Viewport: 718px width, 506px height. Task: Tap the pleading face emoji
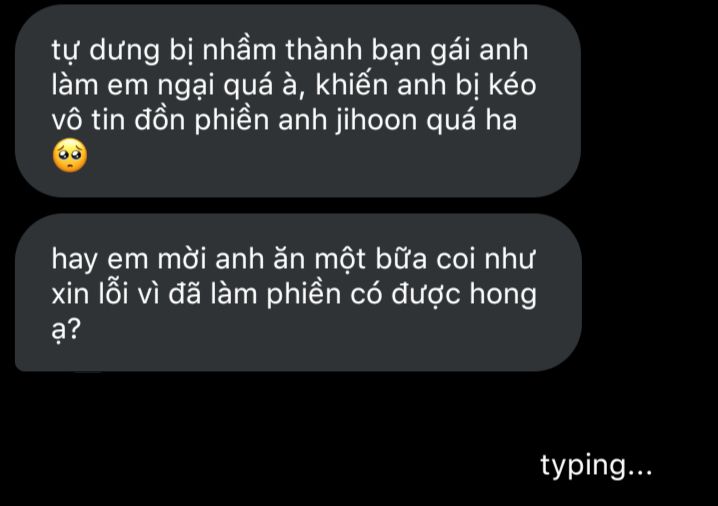point(70,155)
